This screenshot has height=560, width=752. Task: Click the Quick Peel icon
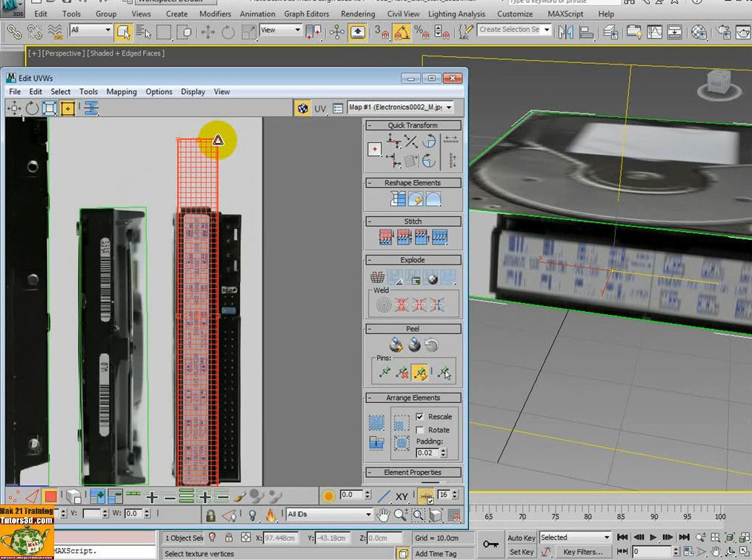tap(396, 344)
